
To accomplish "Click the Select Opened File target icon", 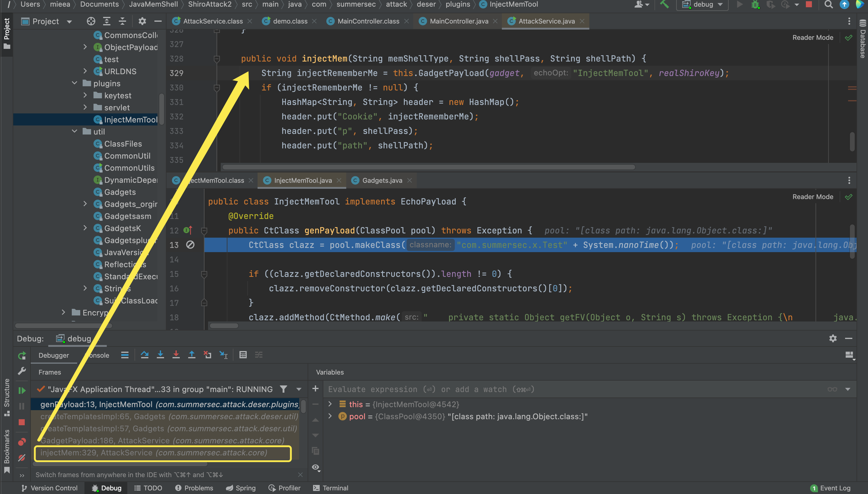I will (x=90, y=21).
